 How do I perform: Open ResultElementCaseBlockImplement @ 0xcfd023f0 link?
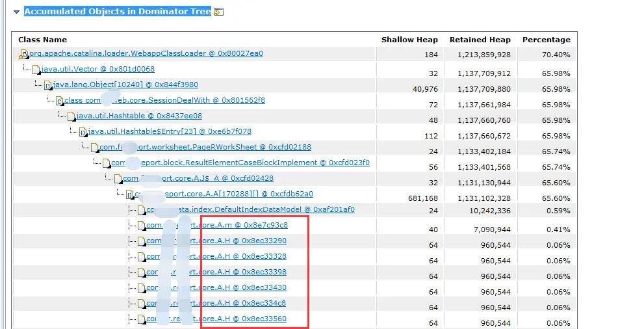240,163
